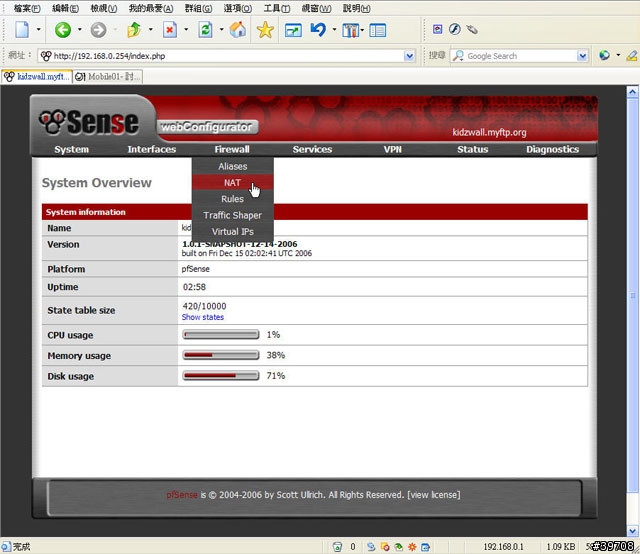Click the blue Undo arrow icon
The width and height of the screenshot is (640, 554).
point(318,30)
